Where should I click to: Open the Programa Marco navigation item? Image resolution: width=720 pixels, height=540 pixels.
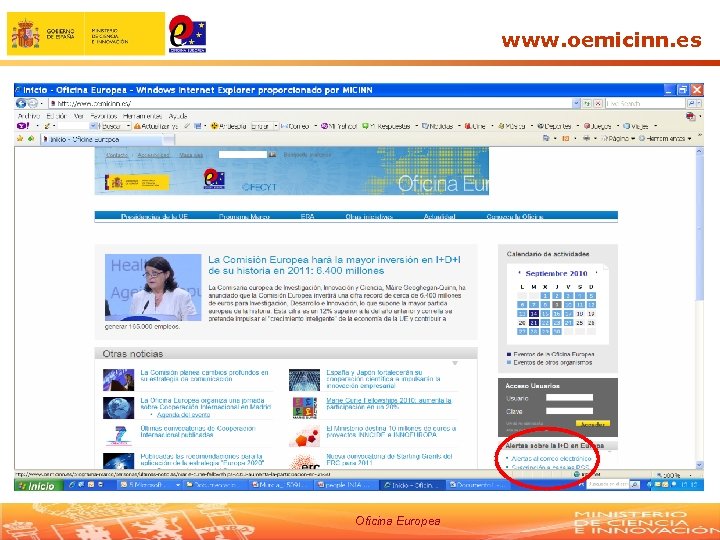(x=244, y=216)
